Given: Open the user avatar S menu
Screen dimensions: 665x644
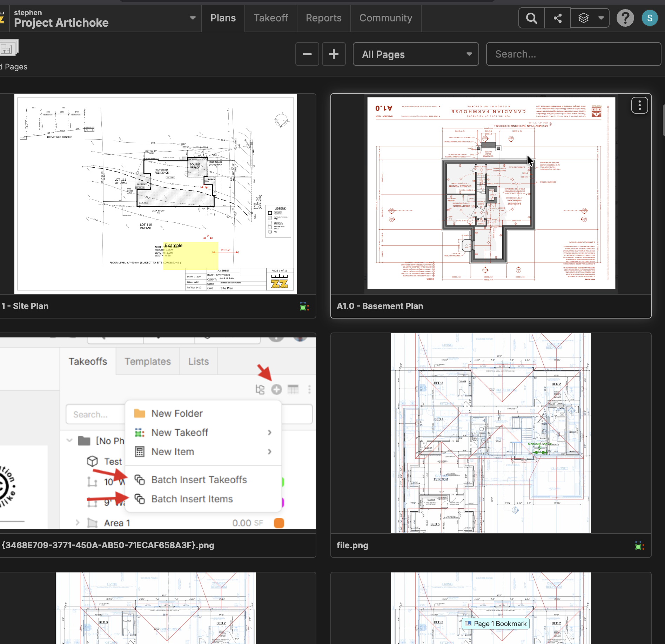Looking at the screenshot, I should pos(650,18).
